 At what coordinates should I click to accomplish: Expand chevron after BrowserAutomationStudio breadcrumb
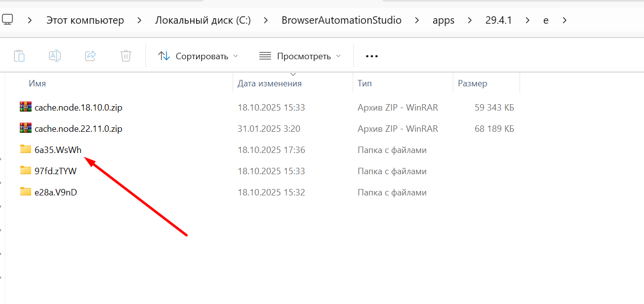[x=417, y=21]
